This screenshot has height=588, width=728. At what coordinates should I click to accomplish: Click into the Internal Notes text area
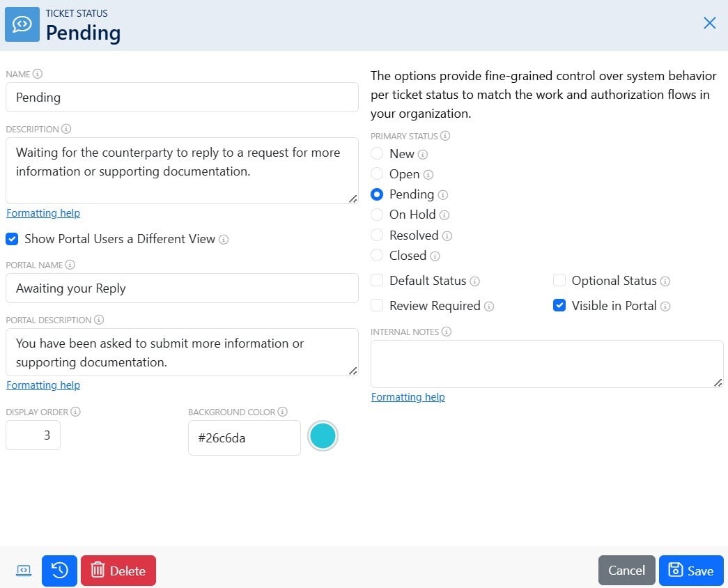(x=547, y=364)
